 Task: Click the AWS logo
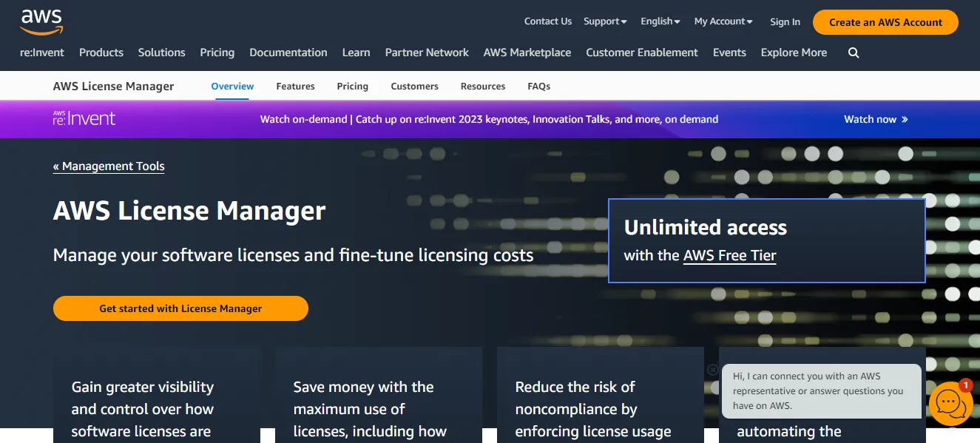point(41,22)
